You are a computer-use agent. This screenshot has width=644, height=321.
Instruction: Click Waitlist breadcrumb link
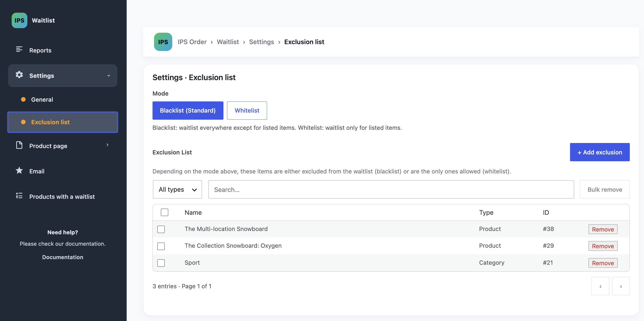(x=228, y=42)
